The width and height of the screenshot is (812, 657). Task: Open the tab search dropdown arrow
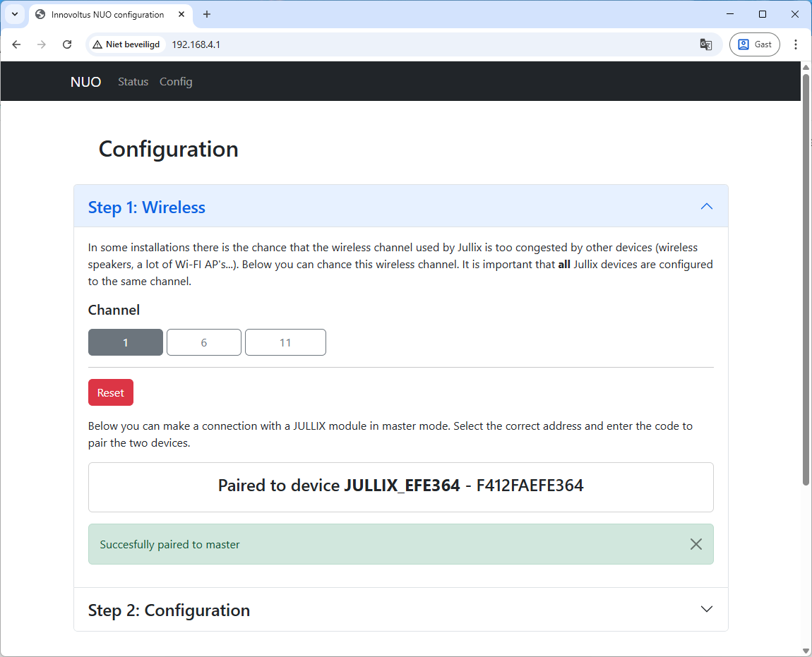click(x=15, y=14)
